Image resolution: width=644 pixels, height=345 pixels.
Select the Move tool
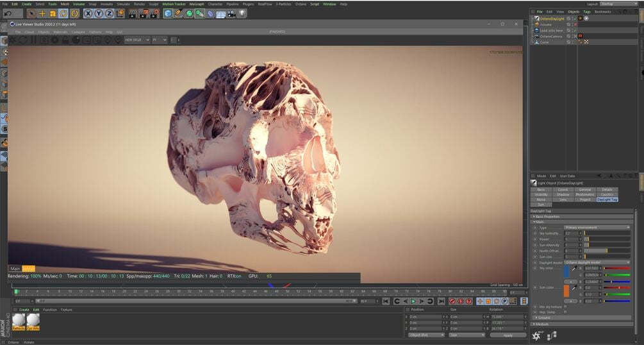42,13
